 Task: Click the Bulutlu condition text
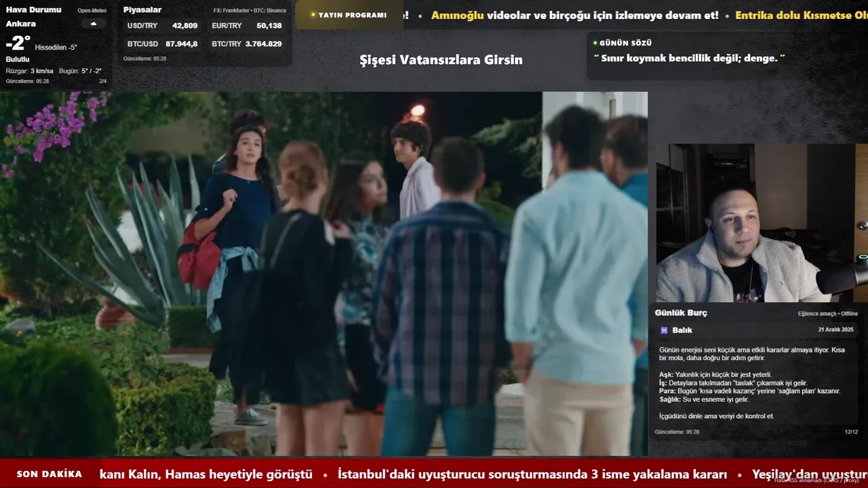pyautogui.click(x=18, y=59)
